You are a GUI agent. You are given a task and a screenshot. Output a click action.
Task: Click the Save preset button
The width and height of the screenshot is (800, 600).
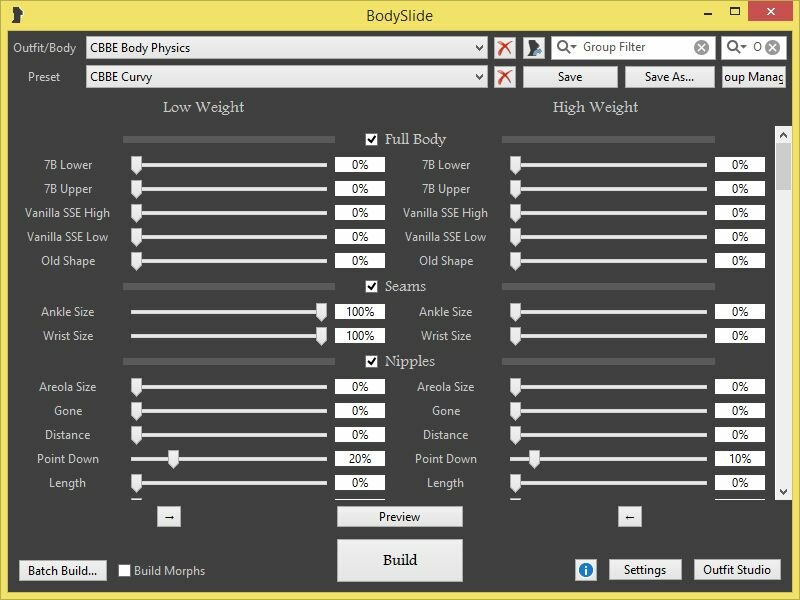570,77
